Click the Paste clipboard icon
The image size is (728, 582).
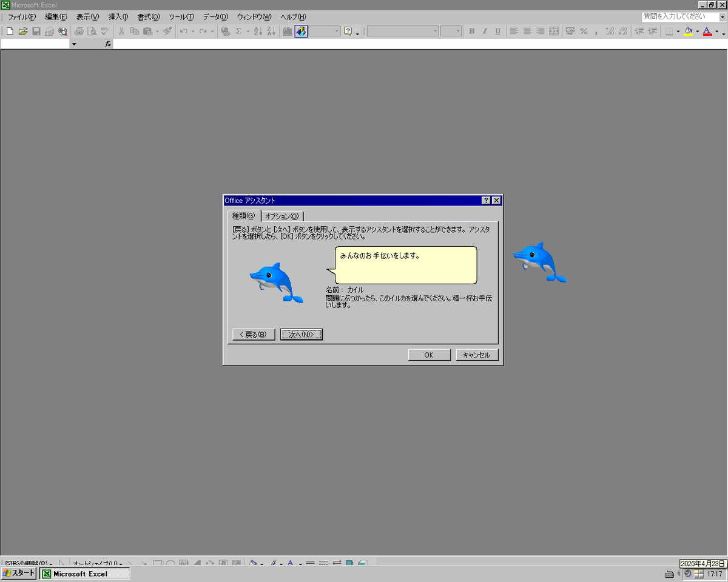pos(147,31)
